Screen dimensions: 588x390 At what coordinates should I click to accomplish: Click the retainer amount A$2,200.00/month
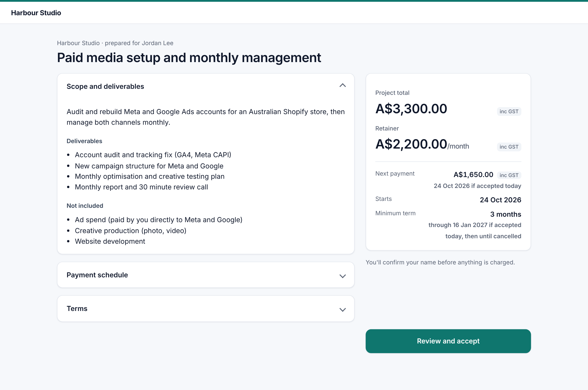coord(422,144)
